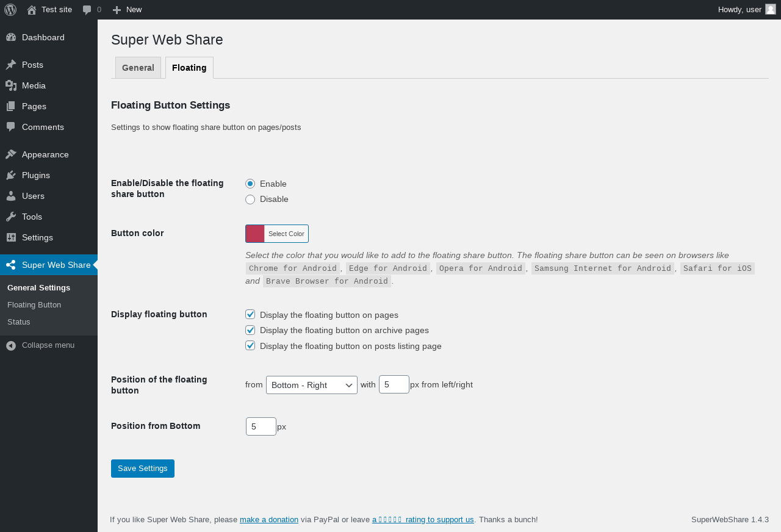Open the Posts menu label
This screenshot has width=781, height=532.
(x=32, y=65)
